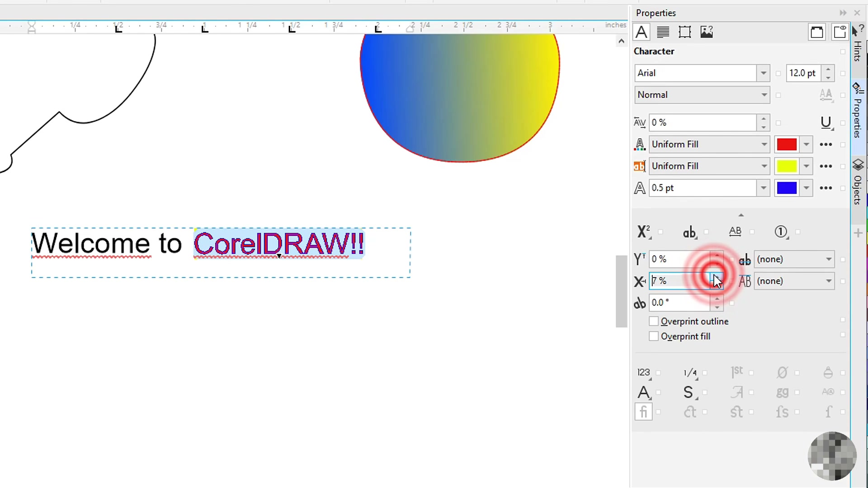Click the stylistic alternates S icon
Image resolution: width=868 pixels, height=488 pixels.
tap(689, 392)
